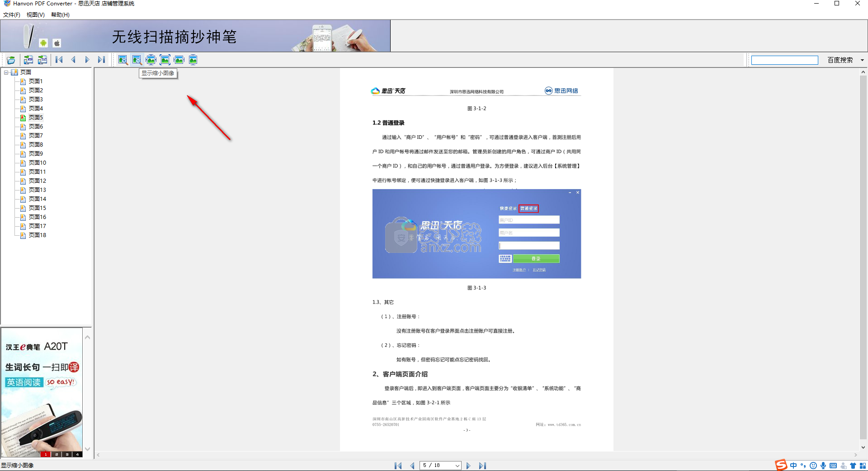868x471 pixels.
Task: Select 页面18 in the page tree
Action: click(x=38, y=235)
